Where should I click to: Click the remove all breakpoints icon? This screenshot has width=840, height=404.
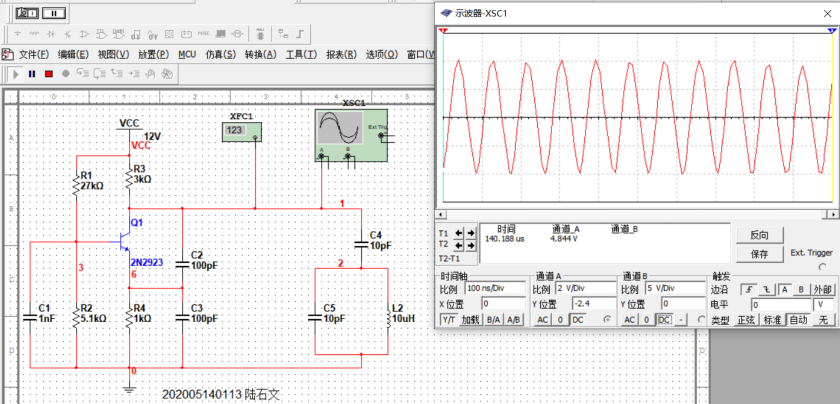pyautogui.click(x=167, y=74)
